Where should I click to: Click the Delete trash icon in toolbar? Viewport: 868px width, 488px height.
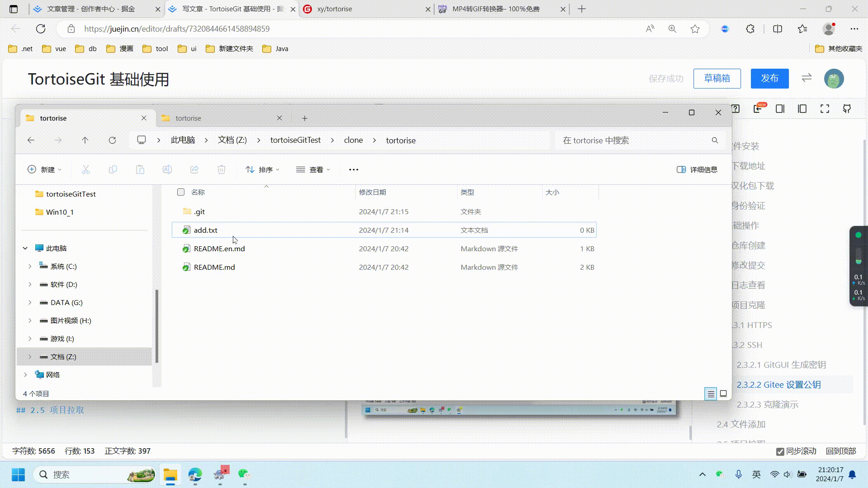click(221, 169)
